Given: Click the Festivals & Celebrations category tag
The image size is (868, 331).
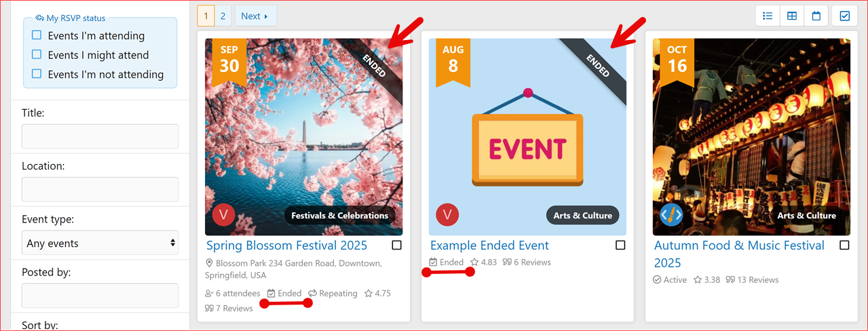Looking at the screenshot, I should click(x=339, y=216).
